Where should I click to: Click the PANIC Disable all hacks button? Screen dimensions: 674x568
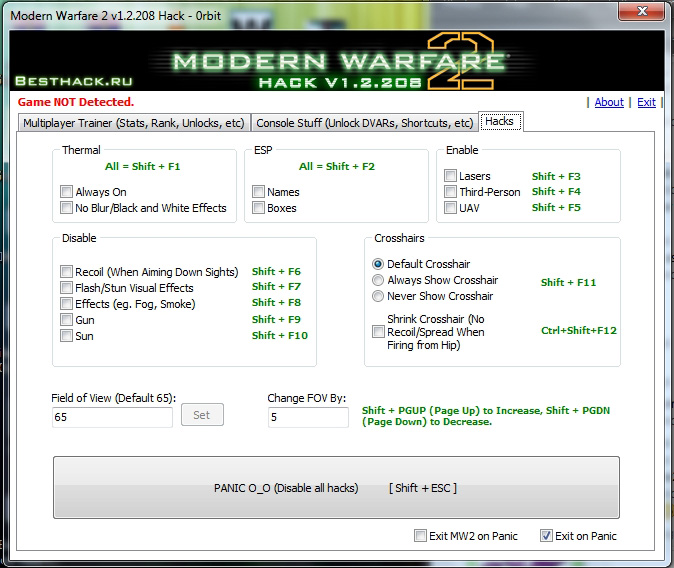(336, 488)
